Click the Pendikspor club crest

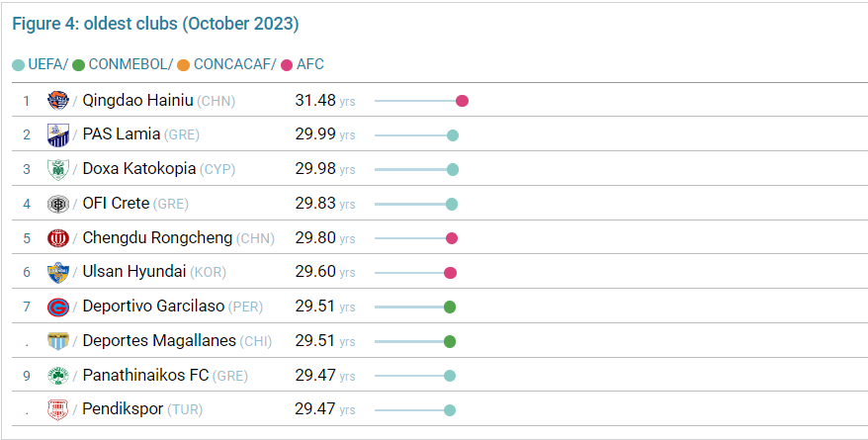point(57,409)
